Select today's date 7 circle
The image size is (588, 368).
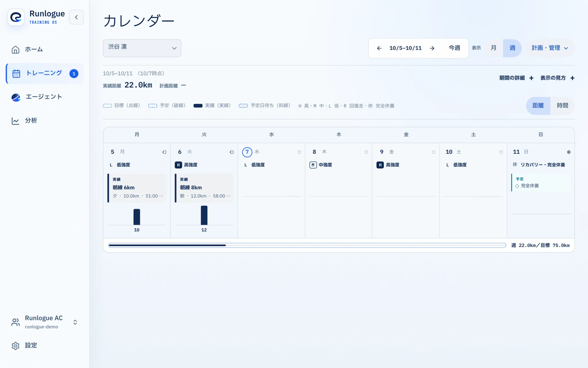[247, 152]
